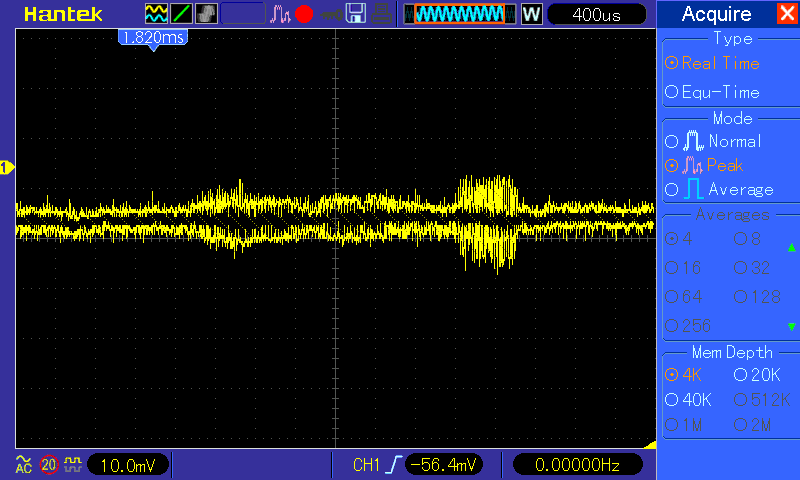This screenshot has height=480, width=800.
Task: Click the rising edge trigger slope icon
Action: pos(393,465)
